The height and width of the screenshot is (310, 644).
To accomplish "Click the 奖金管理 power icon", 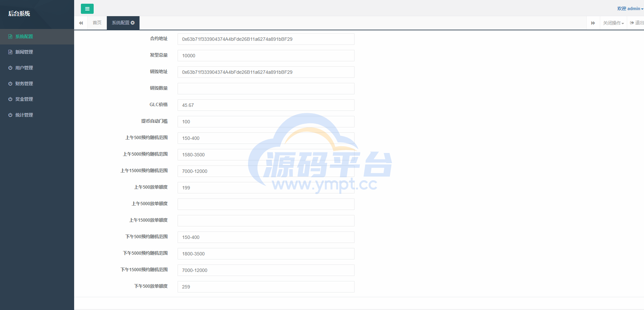I will (10, 99).
